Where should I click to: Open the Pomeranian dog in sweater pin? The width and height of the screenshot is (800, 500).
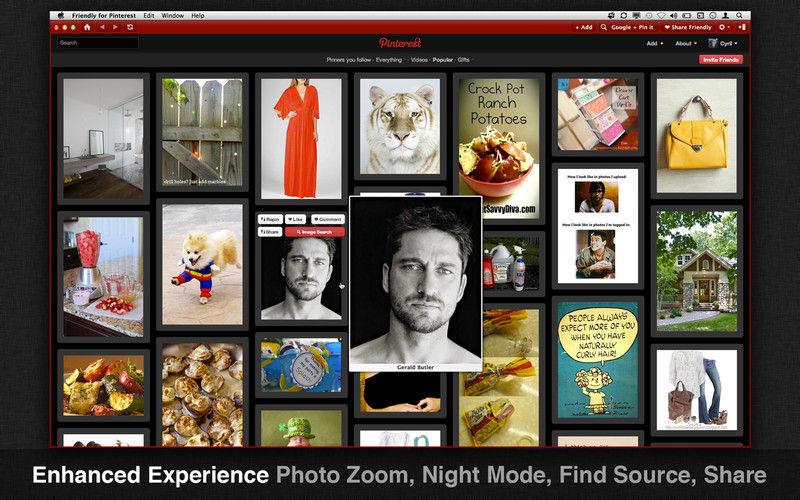(202, 264)
